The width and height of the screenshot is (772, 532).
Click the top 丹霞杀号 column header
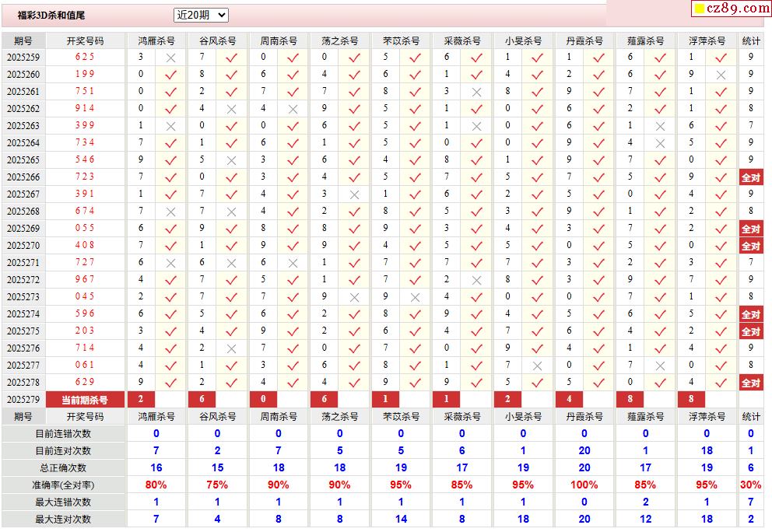pos(584,40)
